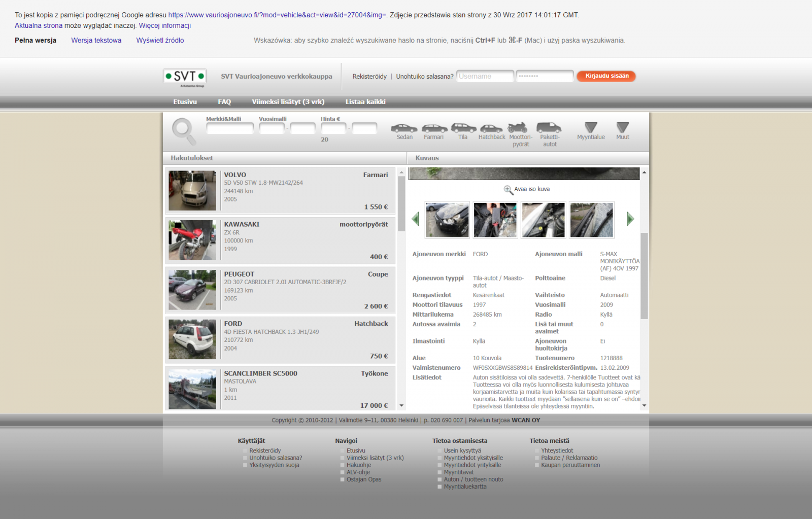Open footer Myyntiehdot yrityksille link

tap(472, 465)
